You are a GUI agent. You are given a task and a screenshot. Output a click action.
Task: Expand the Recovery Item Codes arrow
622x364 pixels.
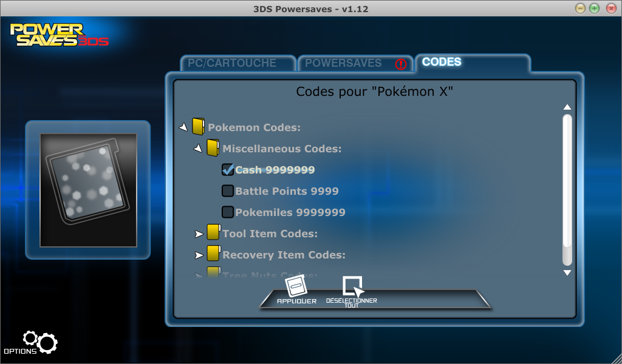point(199,255)
